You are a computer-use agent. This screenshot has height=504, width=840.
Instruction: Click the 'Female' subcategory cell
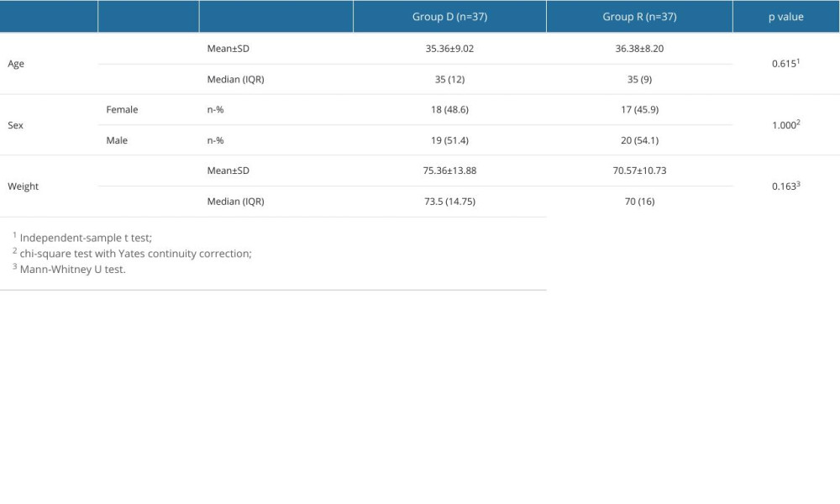122,110
